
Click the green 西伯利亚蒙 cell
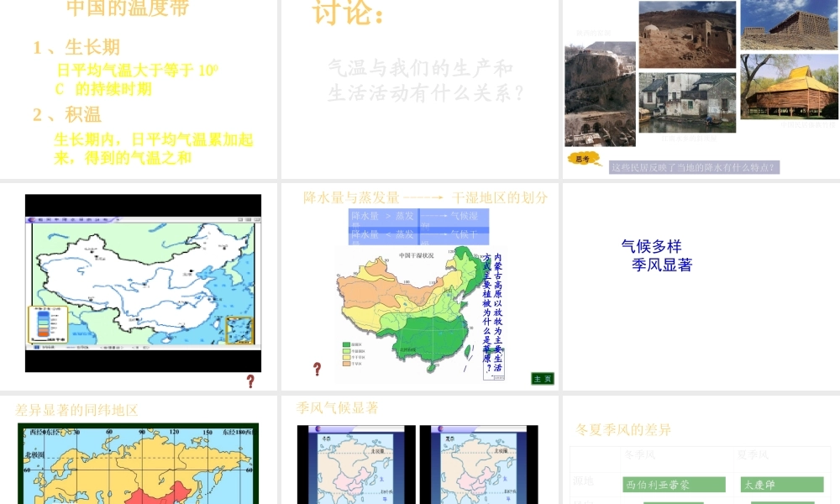point(674,485)
